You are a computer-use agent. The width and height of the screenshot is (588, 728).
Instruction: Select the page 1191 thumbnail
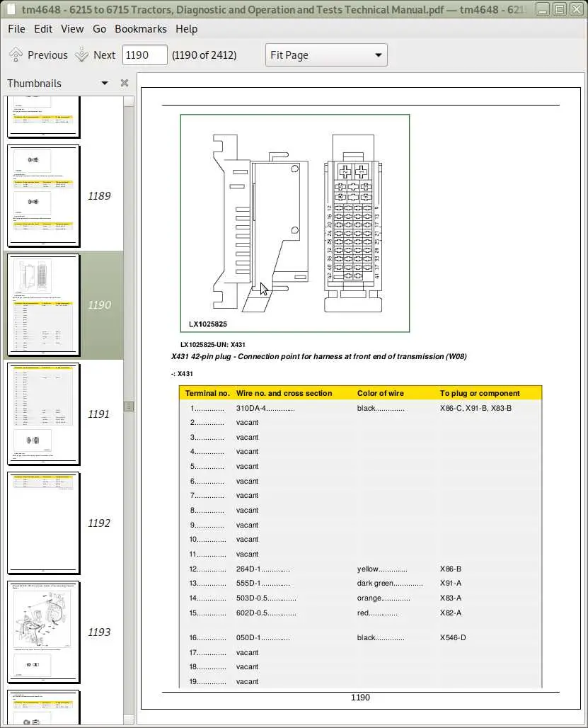pos(44,414)
